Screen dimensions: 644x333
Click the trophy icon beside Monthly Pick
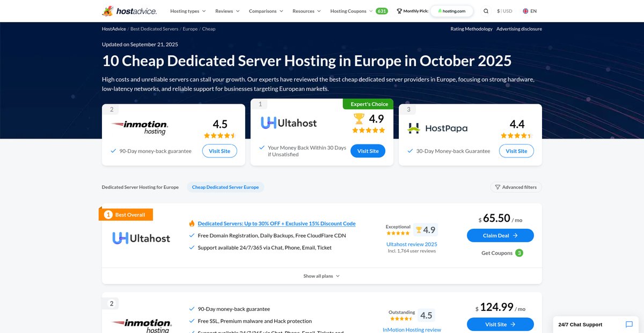(x=399, y=11)
